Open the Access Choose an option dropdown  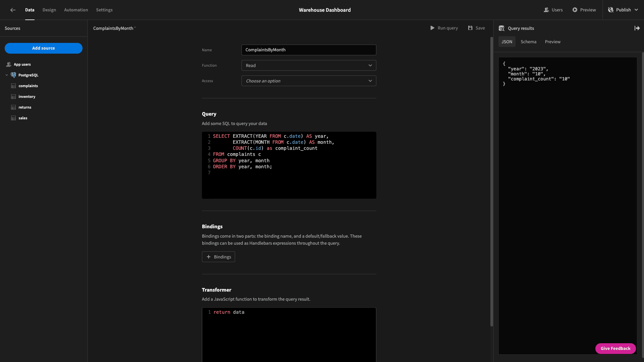[x=309, y=81]
